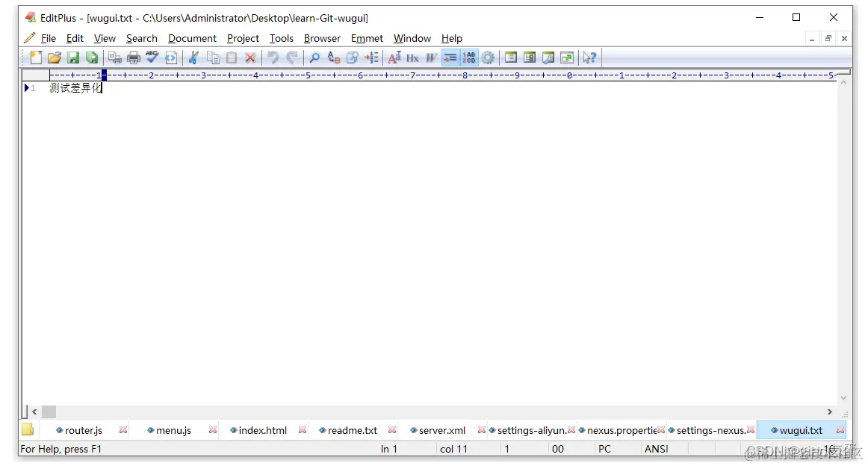This screenshot has height=466, width=868.
Task: Click the yellow folder icon beside tabs
Action: (28, 429)
